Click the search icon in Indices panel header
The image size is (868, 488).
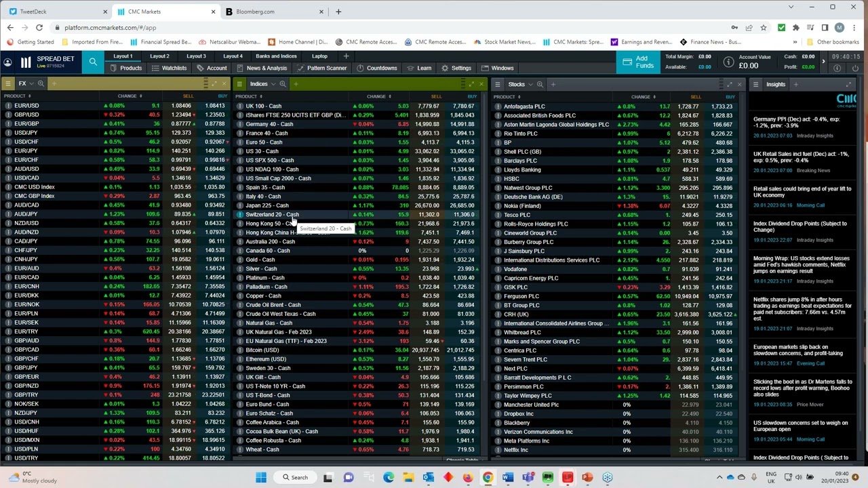(x=283, y=84)
